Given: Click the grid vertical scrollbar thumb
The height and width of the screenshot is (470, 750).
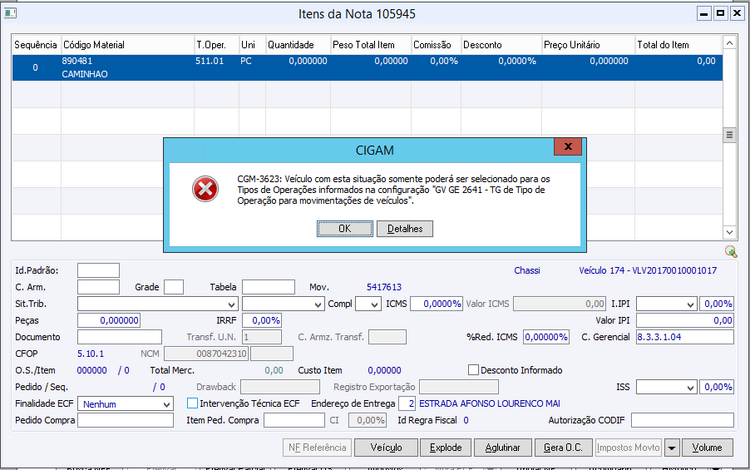Looking at the screenshot, I should (x=729, y=135).
